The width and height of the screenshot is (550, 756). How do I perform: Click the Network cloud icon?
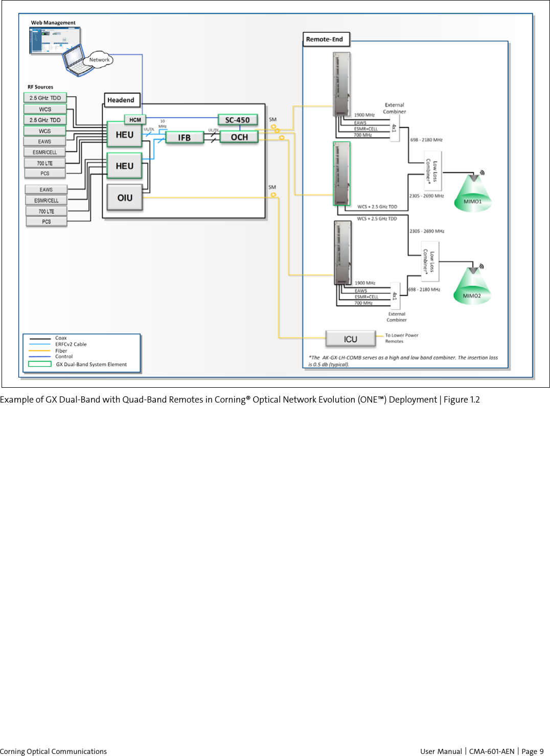(x=99, y=59)
